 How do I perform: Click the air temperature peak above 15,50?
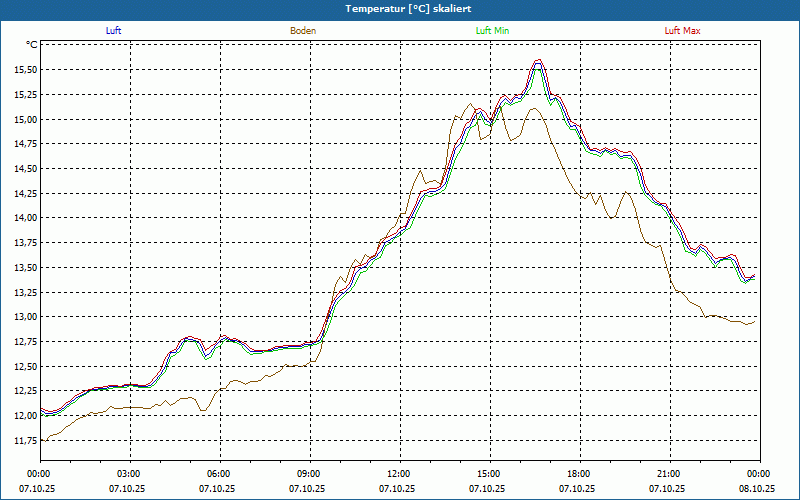point(539,61)
